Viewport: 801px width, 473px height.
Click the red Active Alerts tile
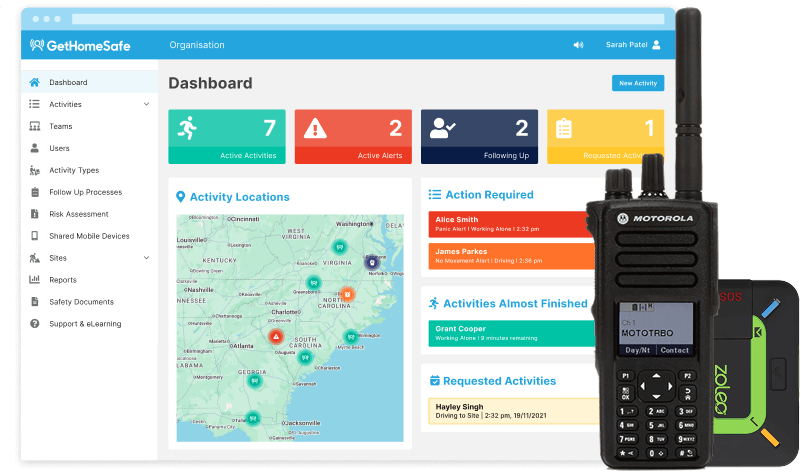[353, 136]
